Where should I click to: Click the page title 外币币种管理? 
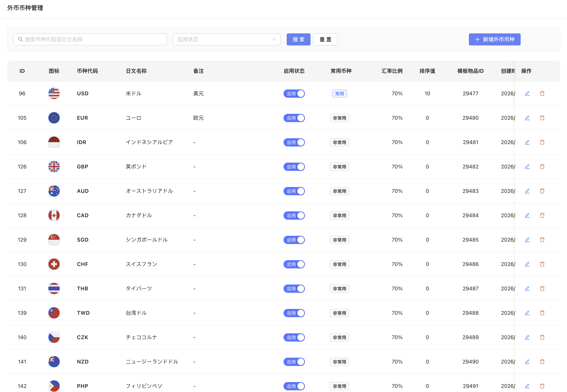click(x=25, y=8)
